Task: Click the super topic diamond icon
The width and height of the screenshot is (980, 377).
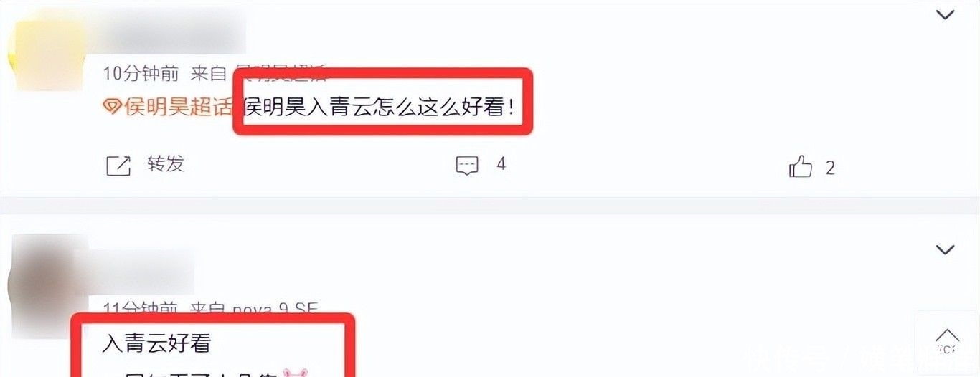Action: tap(112, 108)
